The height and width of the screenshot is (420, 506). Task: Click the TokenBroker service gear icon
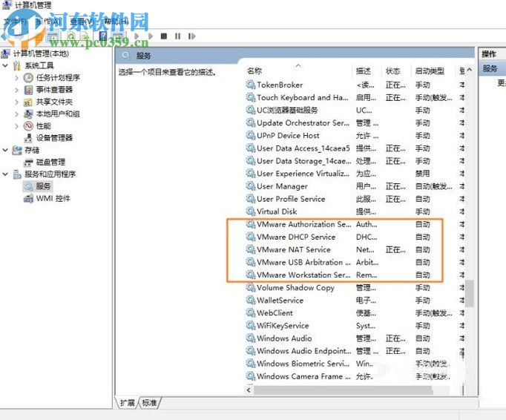point(251,85)
